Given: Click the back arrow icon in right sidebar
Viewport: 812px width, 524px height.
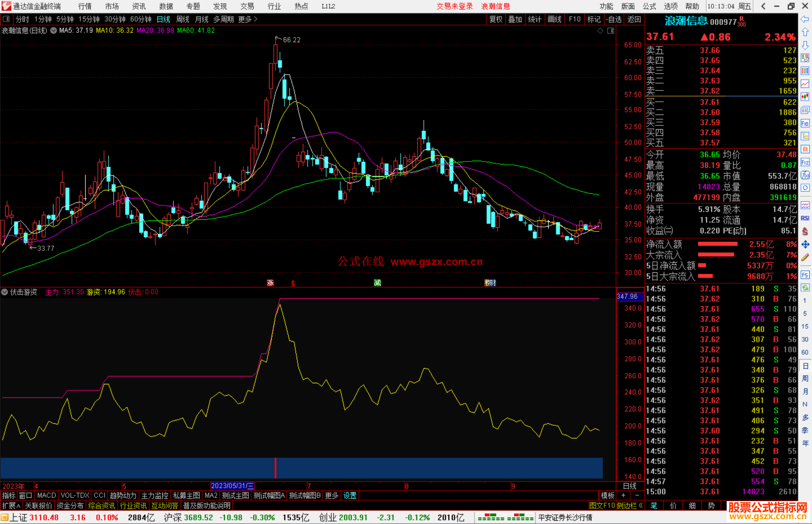Looking at the screenshot, I should (x=805, y=19).
